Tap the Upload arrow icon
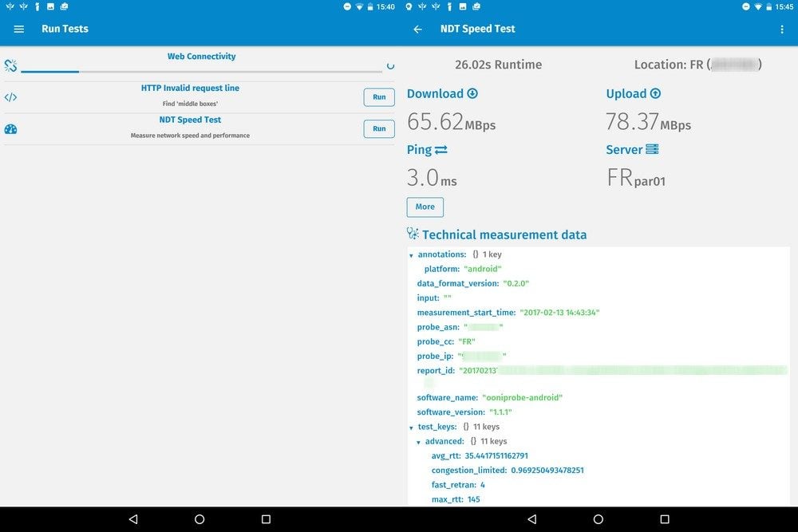798x532 pixels. [x=656, y=93]
